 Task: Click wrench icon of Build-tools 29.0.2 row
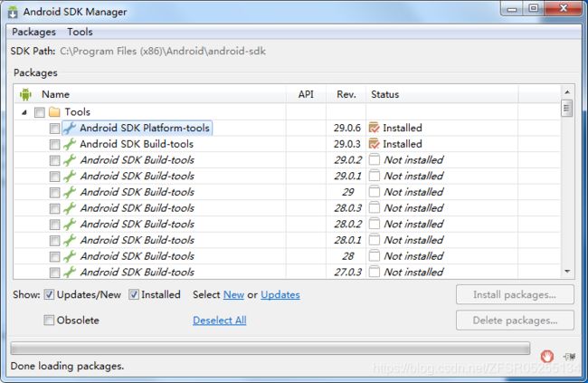click(x=70, y=160)
